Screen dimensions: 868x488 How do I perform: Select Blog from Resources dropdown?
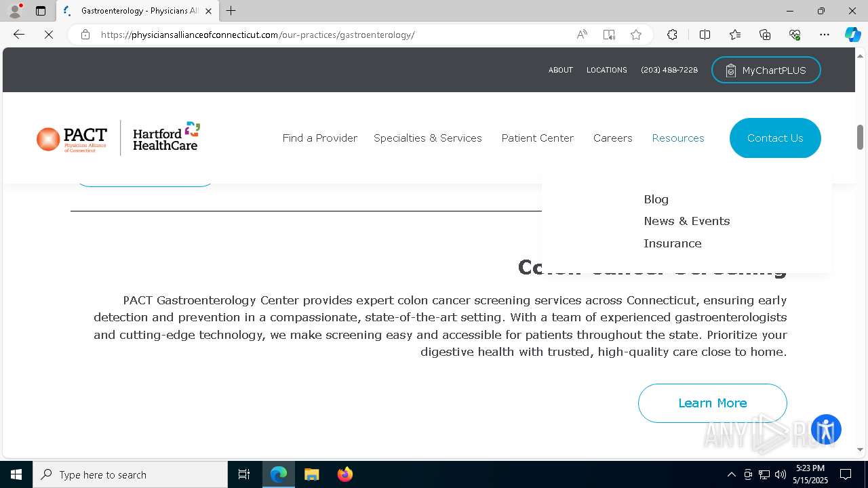click(656, 199)
